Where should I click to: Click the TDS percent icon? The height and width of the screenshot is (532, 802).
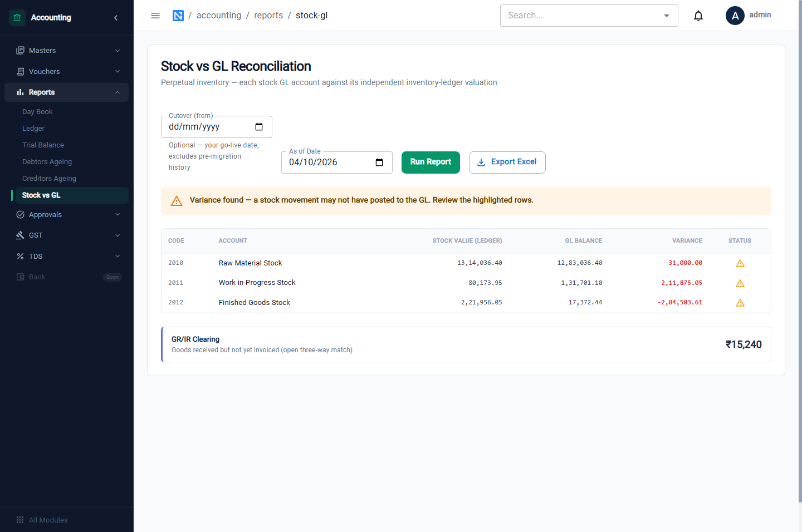point(21,257)
